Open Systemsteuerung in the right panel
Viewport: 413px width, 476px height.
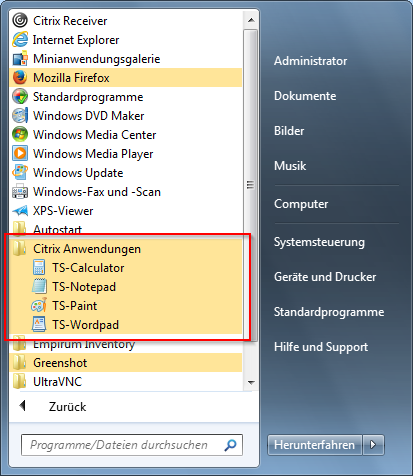click(x=319, y=242)
